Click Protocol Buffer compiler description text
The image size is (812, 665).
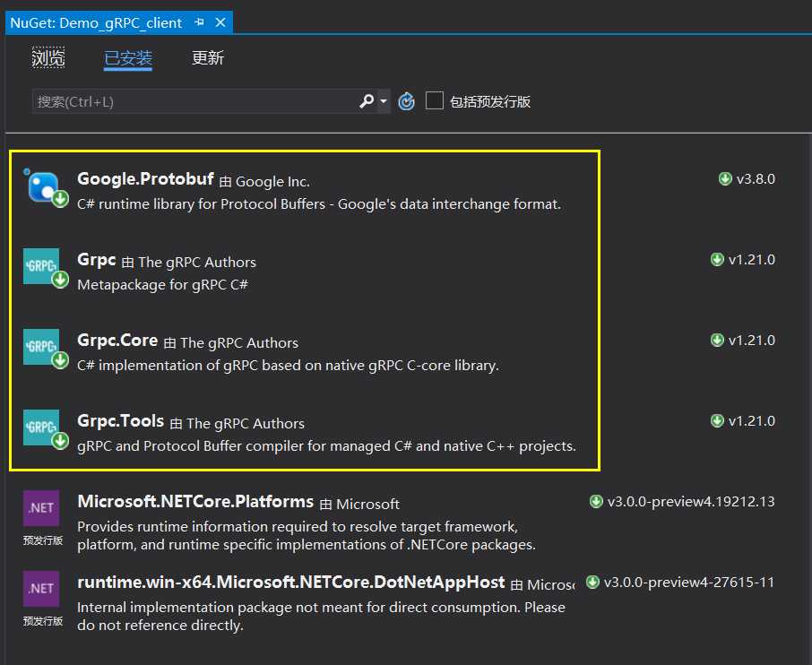326,446
